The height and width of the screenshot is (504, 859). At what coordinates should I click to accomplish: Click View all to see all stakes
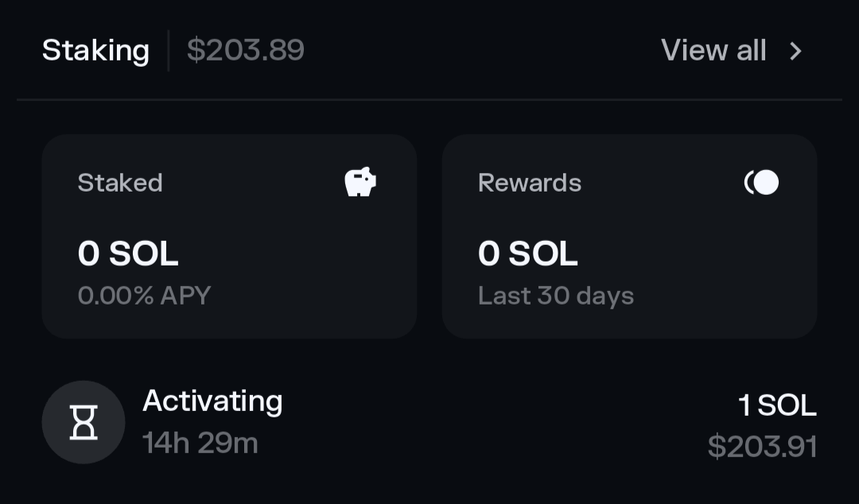(713, 49)
